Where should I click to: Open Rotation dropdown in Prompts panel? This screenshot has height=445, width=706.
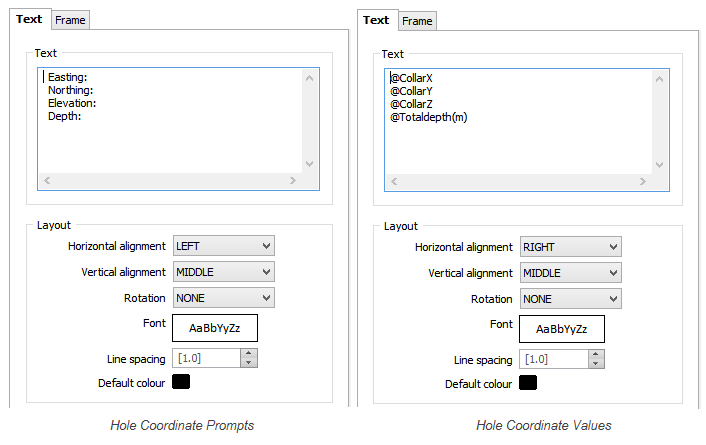pyautogui.click(x=224, y=298)
